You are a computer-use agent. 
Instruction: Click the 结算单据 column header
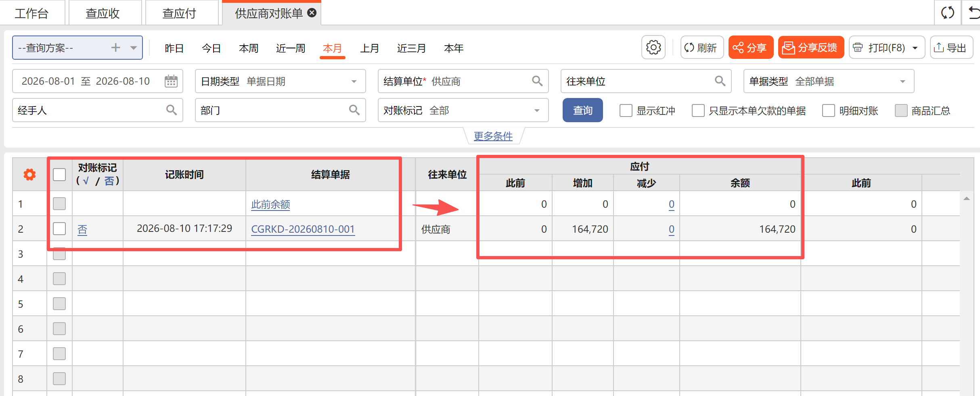pyautogui.click(x=331, y=175)
